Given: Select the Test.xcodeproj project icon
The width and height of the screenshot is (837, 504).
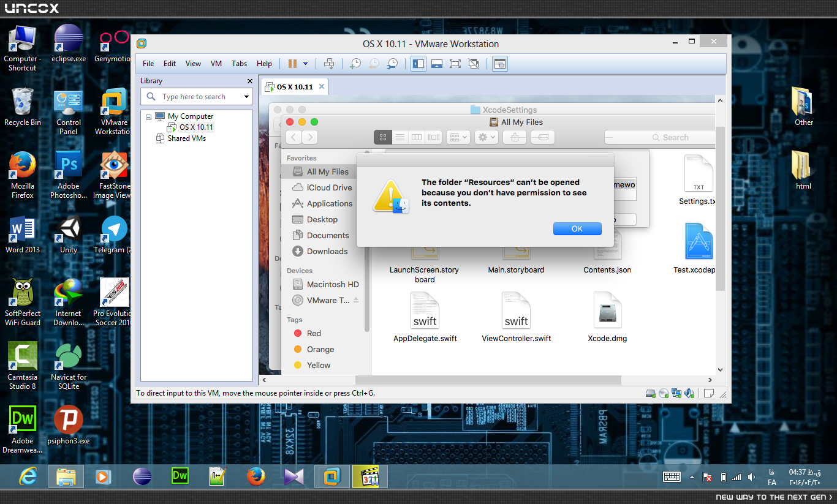Looking at the screenshot, I should (x=699, y=242).
